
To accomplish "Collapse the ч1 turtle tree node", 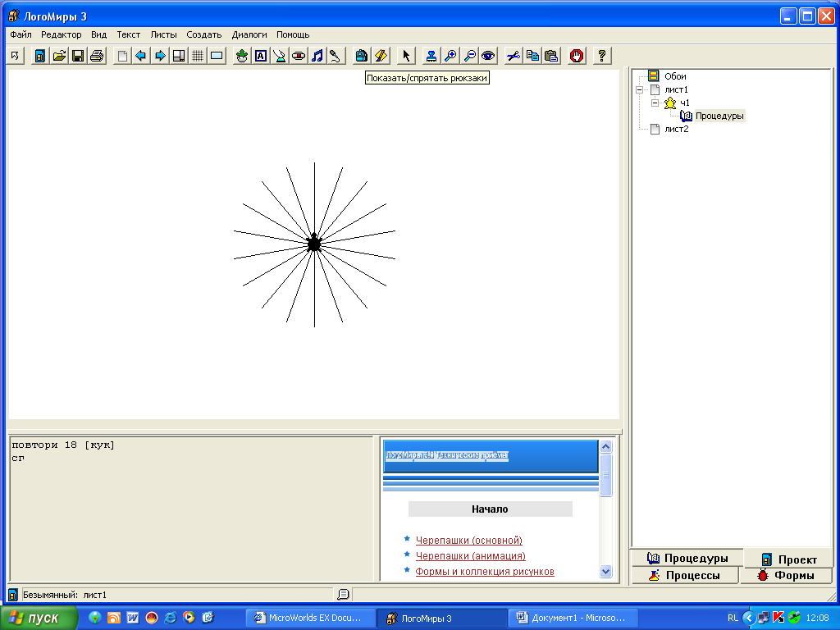I will [x=655, y=103].
